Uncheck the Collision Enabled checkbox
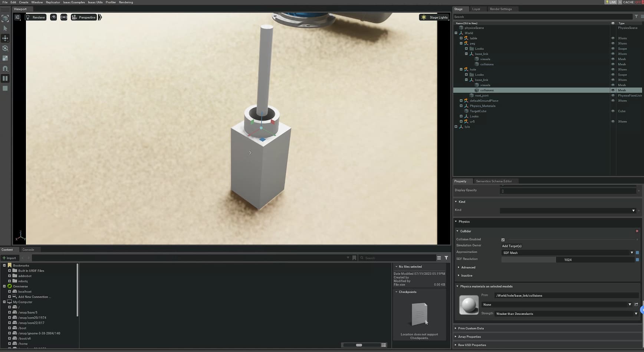The height and width of the screenshot is (352, 644). pyautogui.click(x=503, y=240)
